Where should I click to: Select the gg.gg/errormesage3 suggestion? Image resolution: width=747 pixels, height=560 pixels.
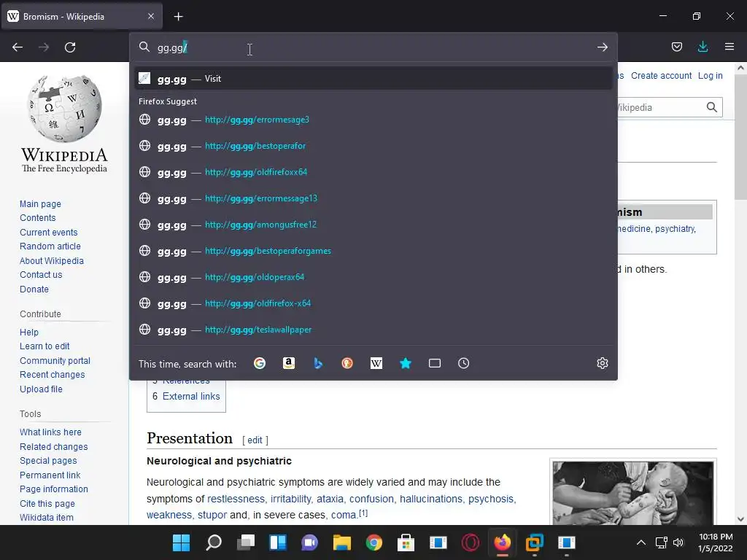373,120
